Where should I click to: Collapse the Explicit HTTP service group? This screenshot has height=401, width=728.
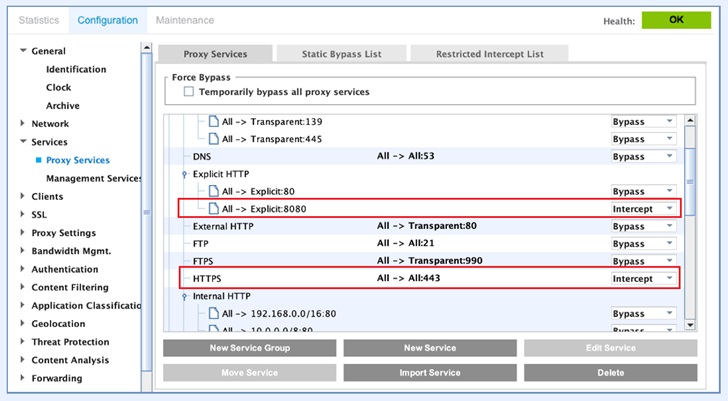point(184,174)
